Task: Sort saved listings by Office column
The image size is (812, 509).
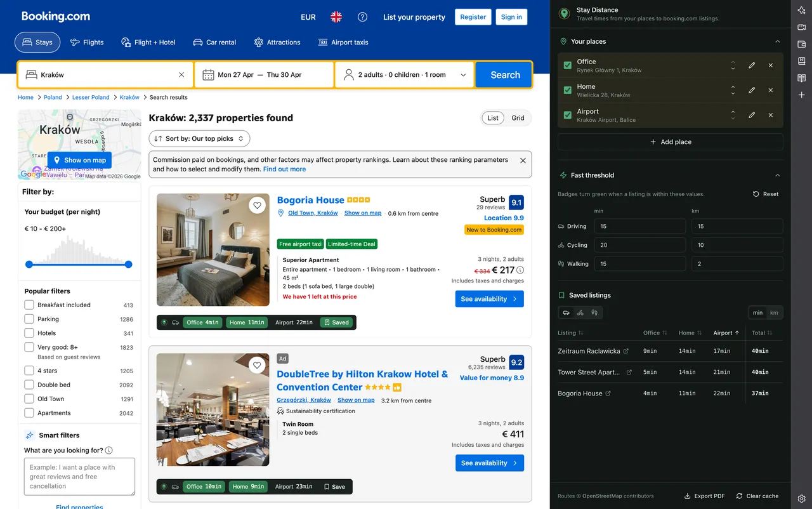Action: (x=655, y=333)
